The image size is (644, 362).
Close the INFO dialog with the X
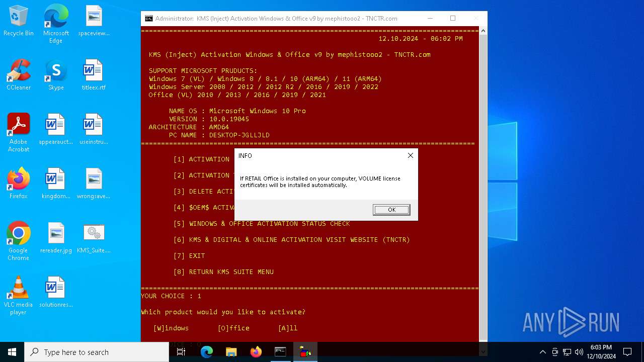[411, 155]
